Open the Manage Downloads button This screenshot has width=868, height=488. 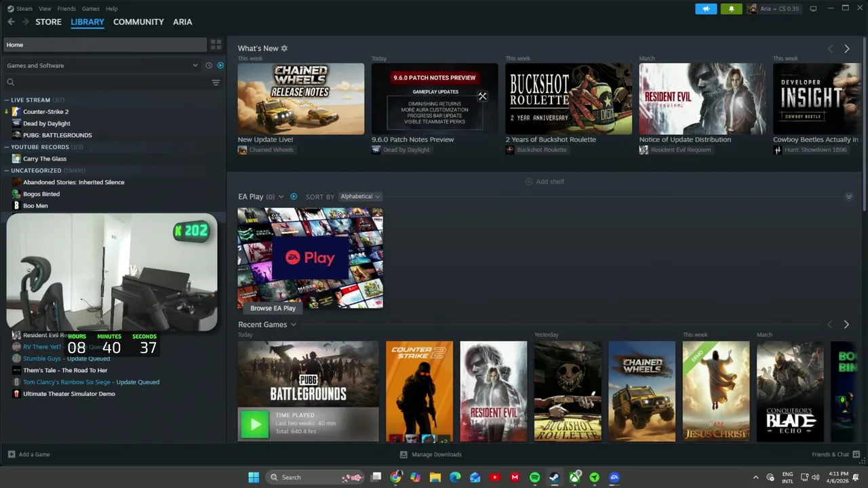pyautogui.click(x=431, y=454)
